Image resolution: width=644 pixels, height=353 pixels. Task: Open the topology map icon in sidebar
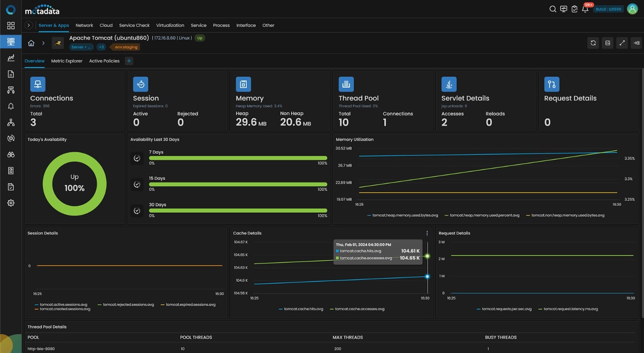pyautogui.click(x=11, y=90)
